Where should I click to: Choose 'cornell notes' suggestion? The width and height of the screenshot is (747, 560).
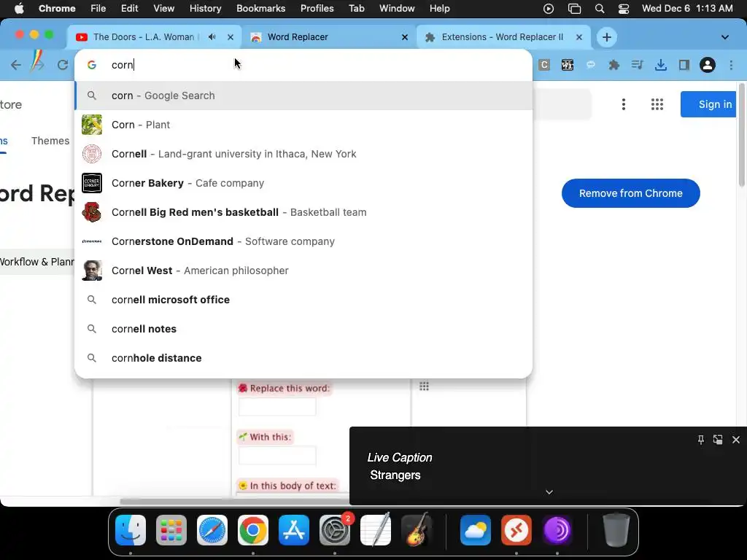(x=303, y=329)
